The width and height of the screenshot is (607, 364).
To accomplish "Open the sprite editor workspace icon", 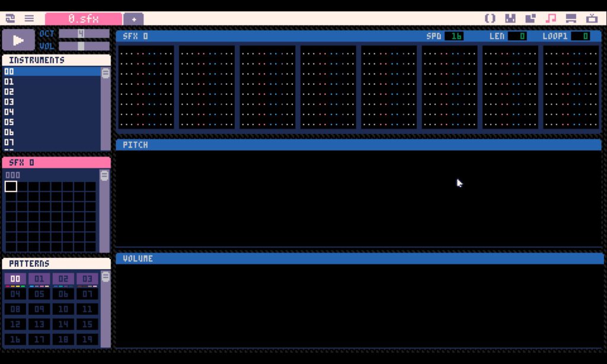I will tap(510, 18).
